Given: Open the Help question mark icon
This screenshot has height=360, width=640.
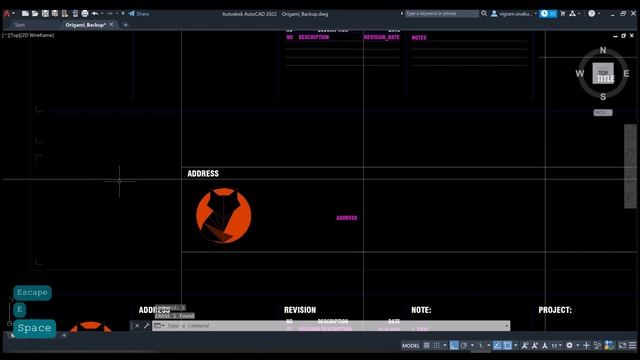Looking at the screenshot, I should tap(591, 13).
